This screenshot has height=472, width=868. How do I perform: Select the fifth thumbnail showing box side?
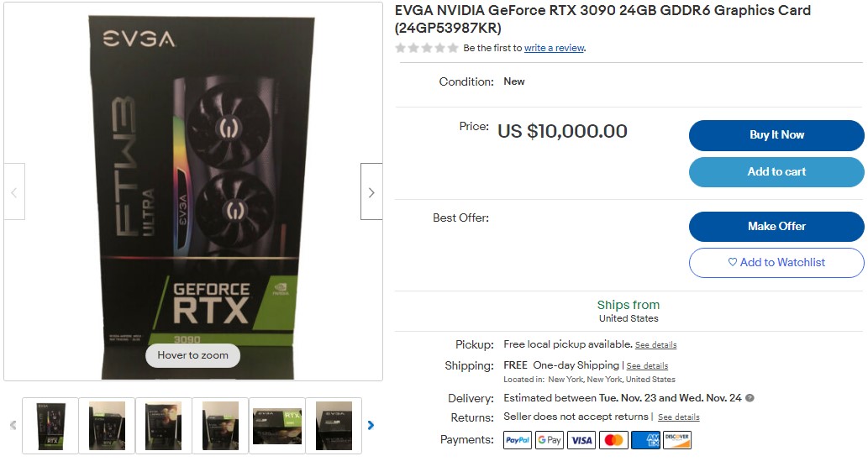click(x=277, y=426)
